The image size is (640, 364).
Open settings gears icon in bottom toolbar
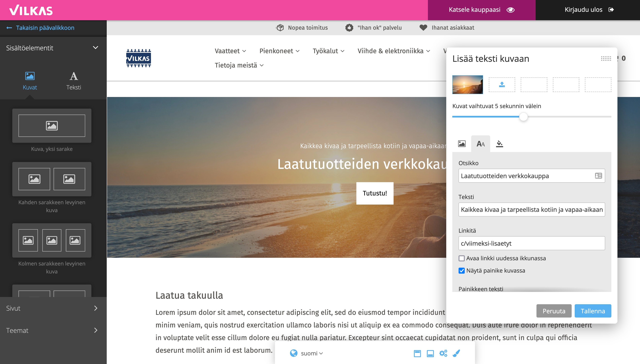coord(443,353)
